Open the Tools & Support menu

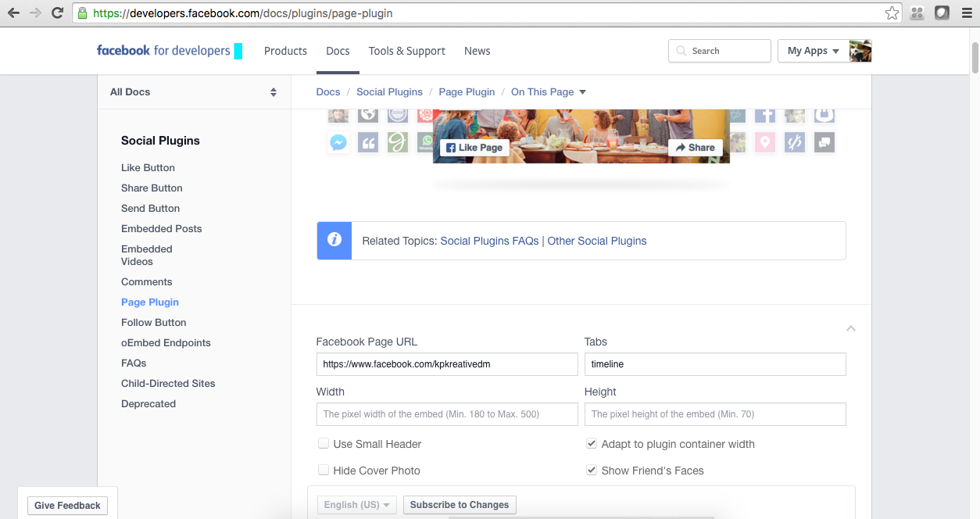[x=407, y=51]
